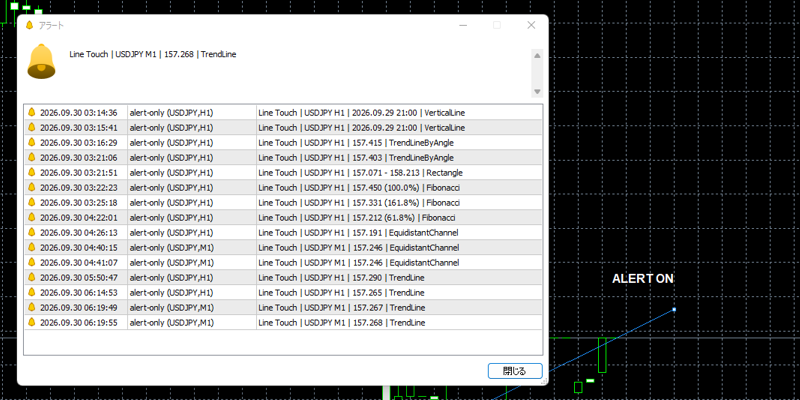Select the 157.265 TrendLine message
This screenshot has width=800, height=400.
(341, 292)
